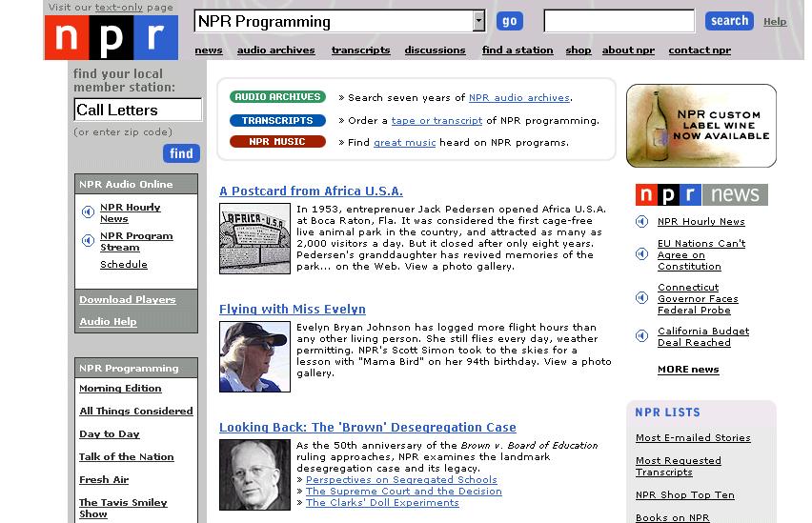
Task: Focus the Call Letters input field
Action: pos(138,110)
